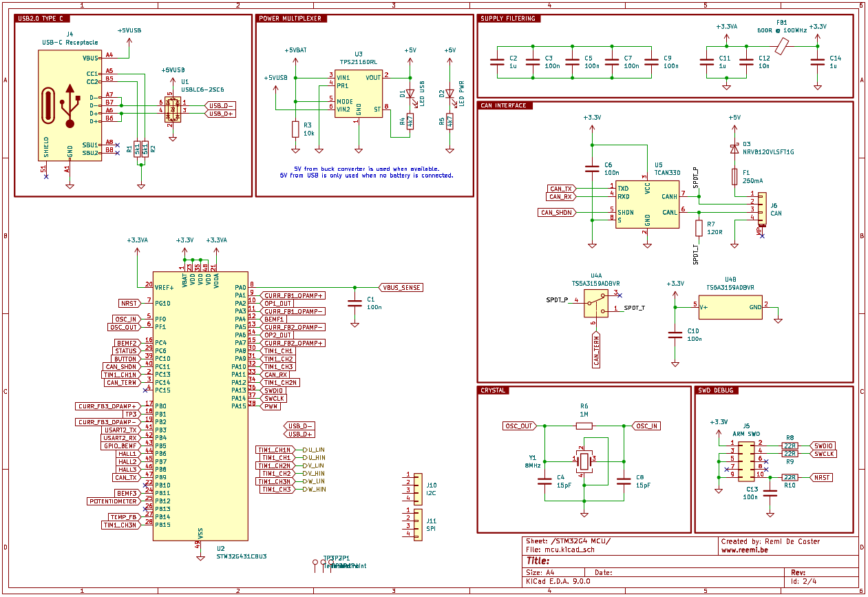Click the USB_D+ label next to U1
Viewport: 868px width, 597px height.
click(x=220, y=114)
